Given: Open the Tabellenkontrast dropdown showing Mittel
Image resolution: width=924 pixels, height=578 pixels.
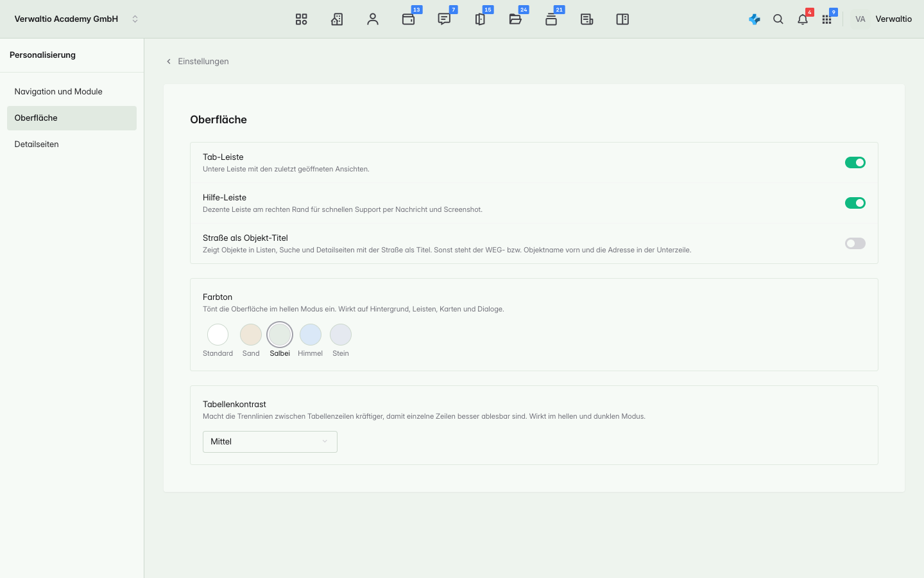Looking at the screenshot, I should coord(270,442).
